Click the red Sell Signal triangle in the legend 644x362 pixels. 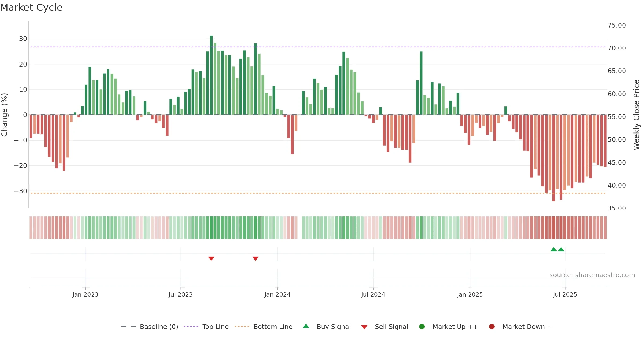pos(364,327)
